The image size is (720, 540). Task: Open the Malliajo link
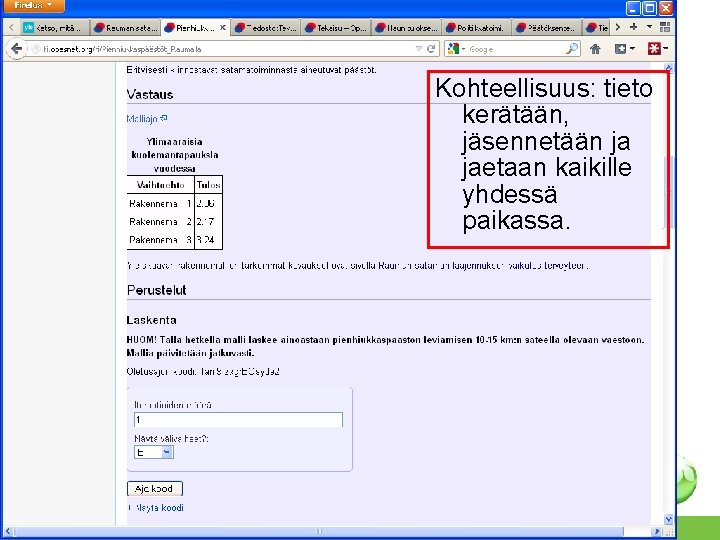(142, 118)
